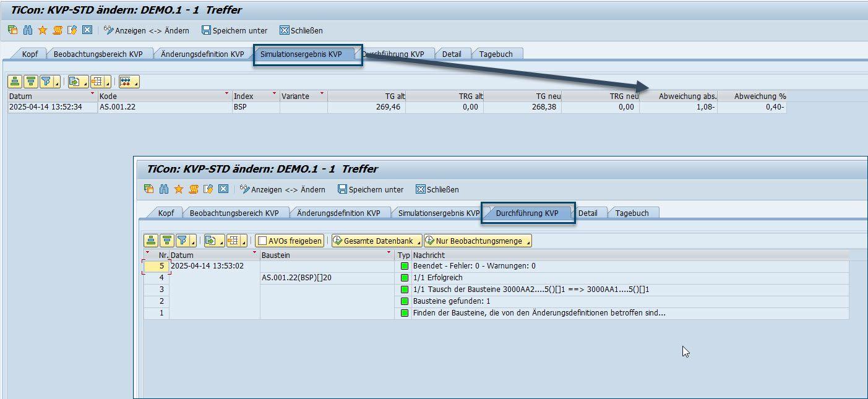Click Anzeigen <-> Ändern in upper toolbar
This screenshot has width=868, height=399.
(146, 30)
